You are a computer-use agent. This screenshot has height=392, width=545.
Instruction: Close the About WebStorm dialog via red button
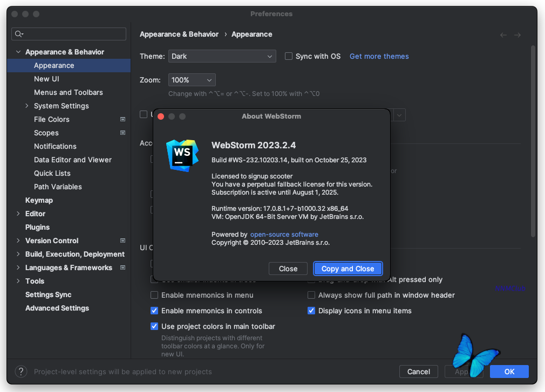[161, 116]
